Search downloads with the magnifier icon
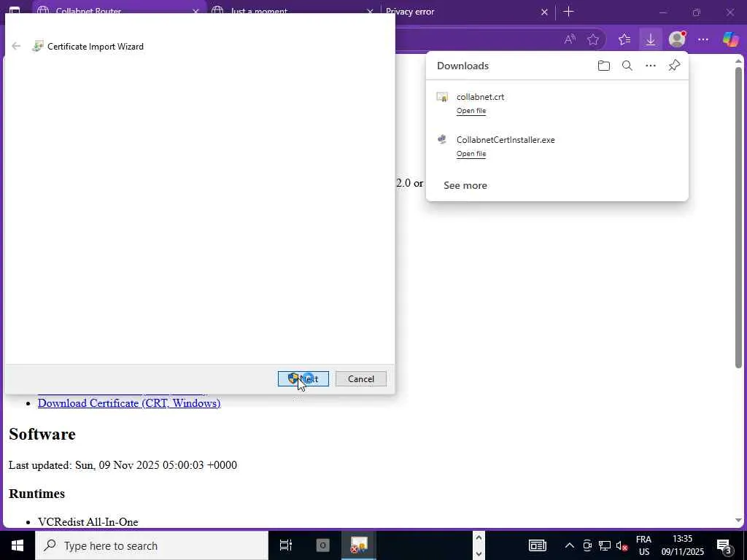This screenshot has height=560, width=747. 627,66
